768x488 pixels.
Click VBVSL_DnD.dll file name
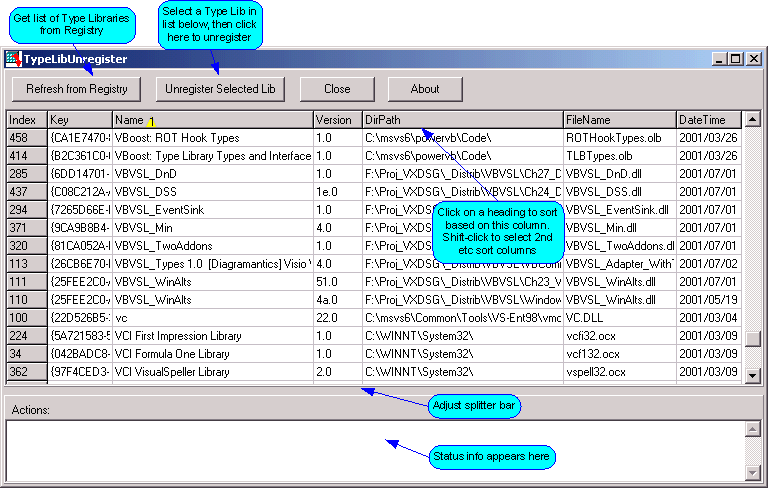click(x=620, y=174)
